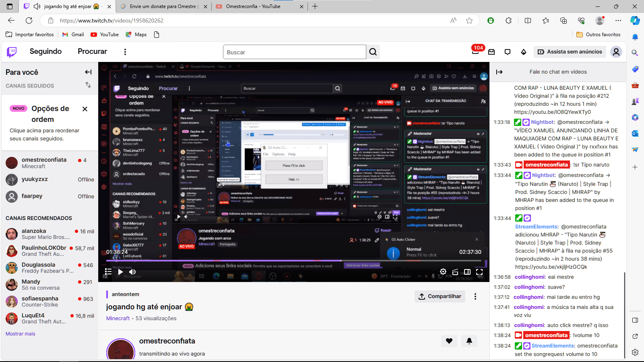The image size is (644, 362).
Task: Open LuquEt4 recommended channel
Action: [50, 319]
